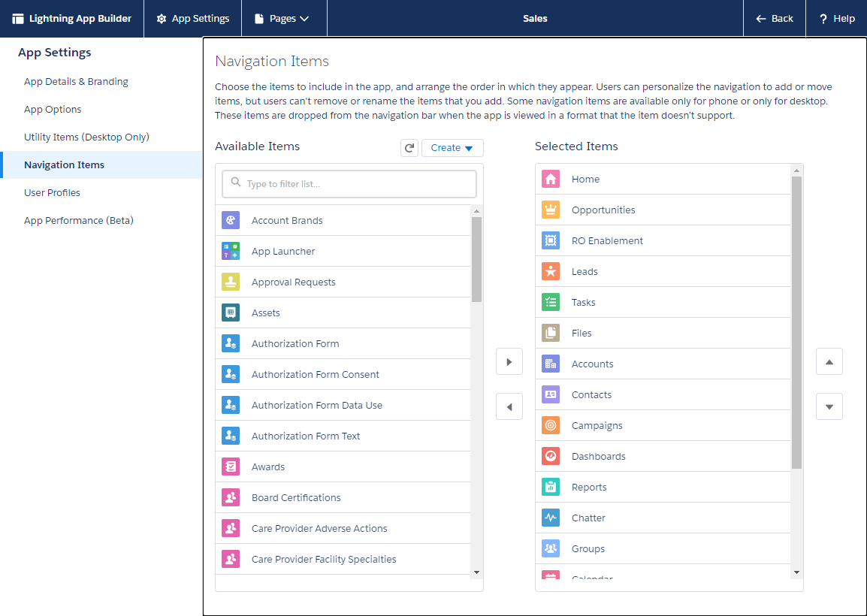Click Available Items scroll down arrow
The height and width of the screenshot is (616, 867).
[476, 572]
